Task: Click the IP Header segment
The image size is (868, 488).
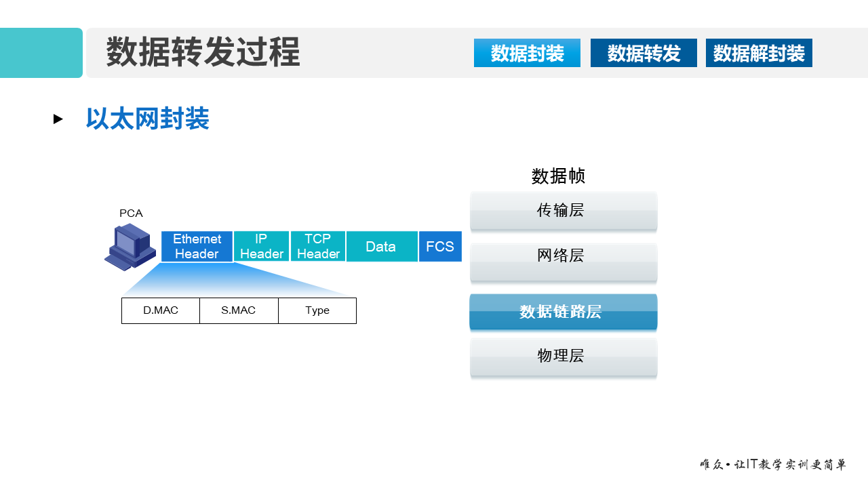Action: point(260,246)
